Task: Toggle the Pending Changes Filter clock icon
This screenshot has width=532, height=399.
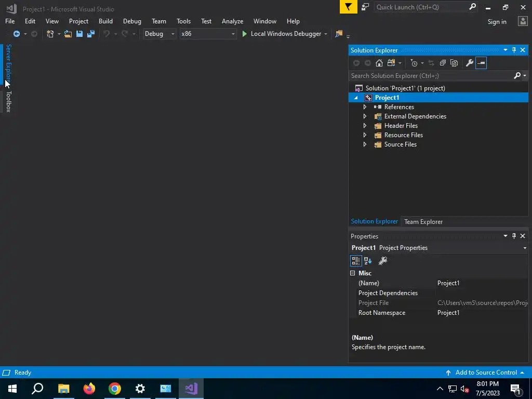Action: pyautogui.click(x=414, y=63)
